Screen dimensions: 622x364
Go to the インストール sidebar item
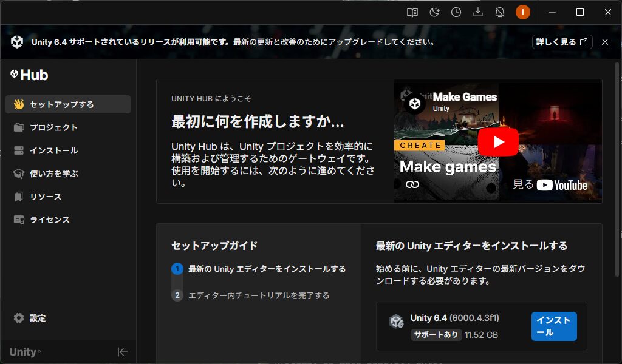(53, 150)
